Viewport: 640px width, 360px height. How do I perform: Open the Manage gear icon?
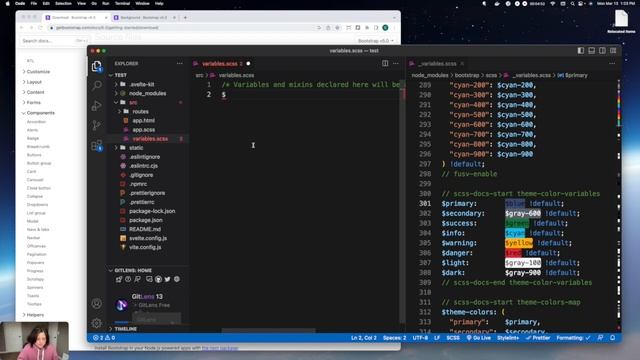pos(97,323)
